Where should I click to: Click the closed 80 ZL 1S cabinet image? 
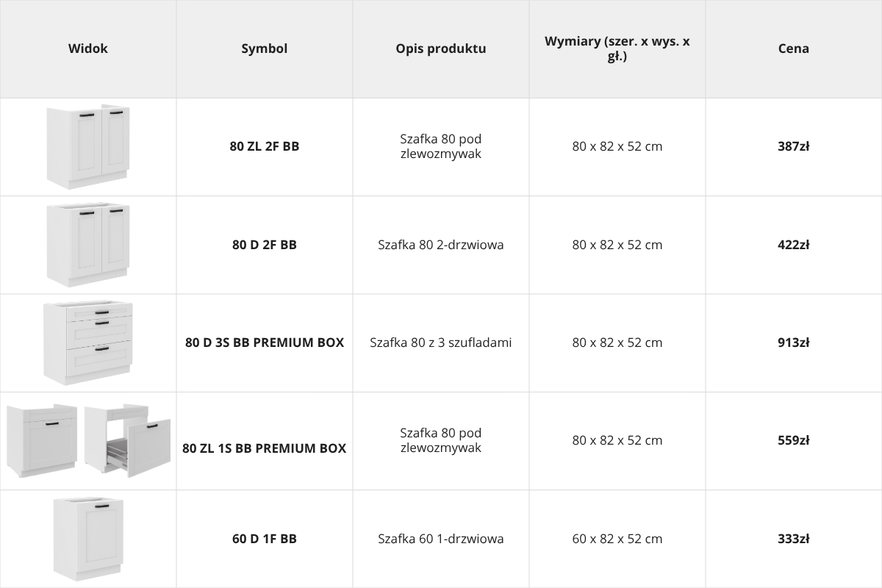(x=42, y=440)
